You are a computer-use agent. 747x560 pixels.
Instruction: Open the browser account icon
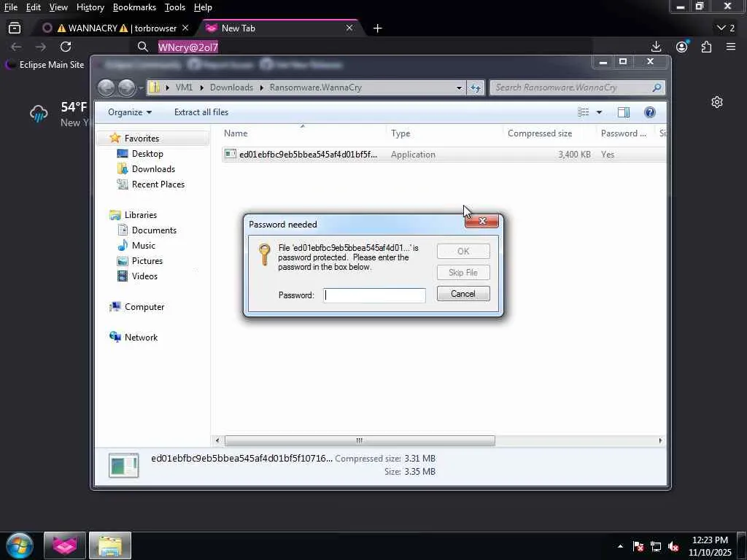(x=682, y=46)
